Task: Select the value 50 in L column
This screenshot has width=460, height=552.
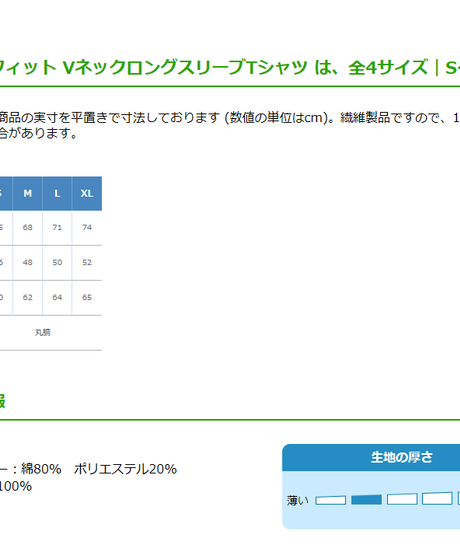Action: 57,262
